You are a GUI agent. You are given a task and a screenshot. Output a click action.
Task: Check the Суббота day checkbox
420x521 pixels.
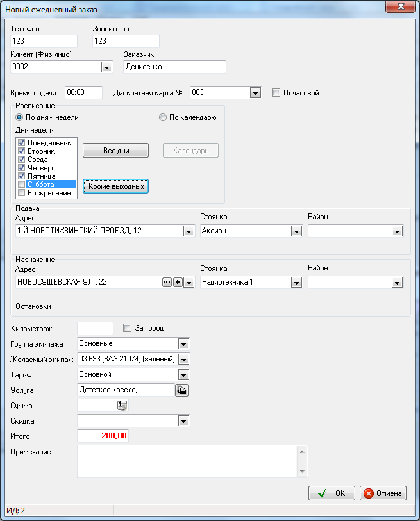pos(22,185)
